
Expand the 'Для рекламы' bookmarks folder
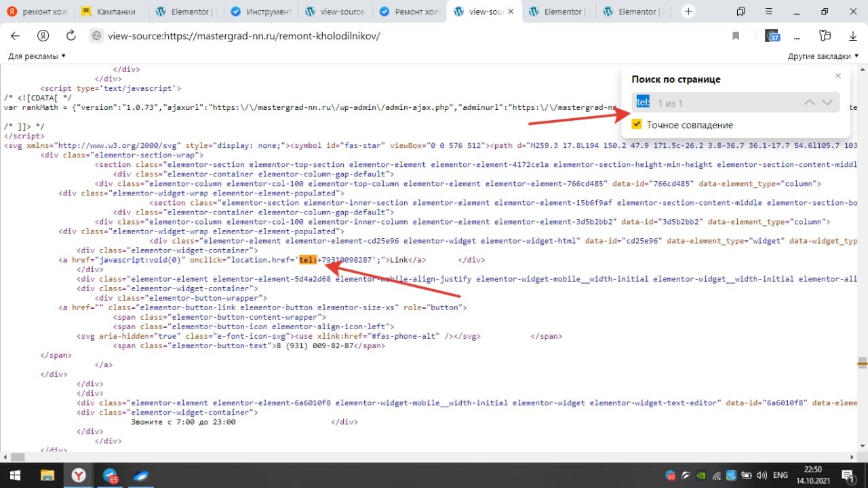click(x=37, y=56)
